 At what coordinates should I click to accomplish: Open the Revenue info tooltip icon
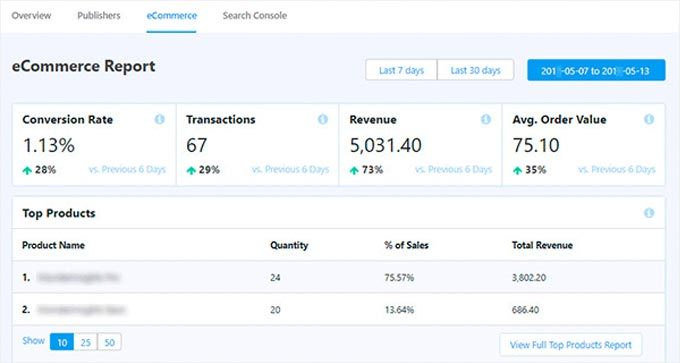click(x=486, y=119)
